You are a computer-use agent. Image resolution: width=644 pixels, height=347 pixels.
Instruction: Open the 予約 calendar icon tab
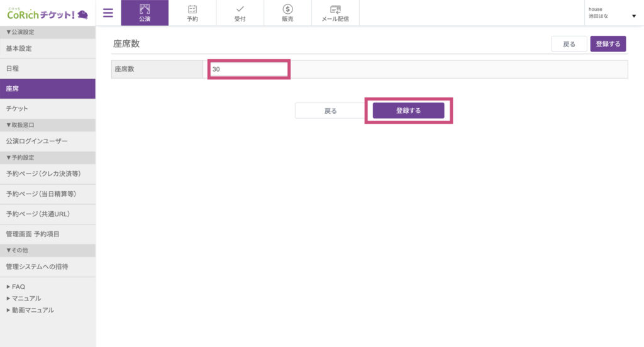tap(192, 13)
